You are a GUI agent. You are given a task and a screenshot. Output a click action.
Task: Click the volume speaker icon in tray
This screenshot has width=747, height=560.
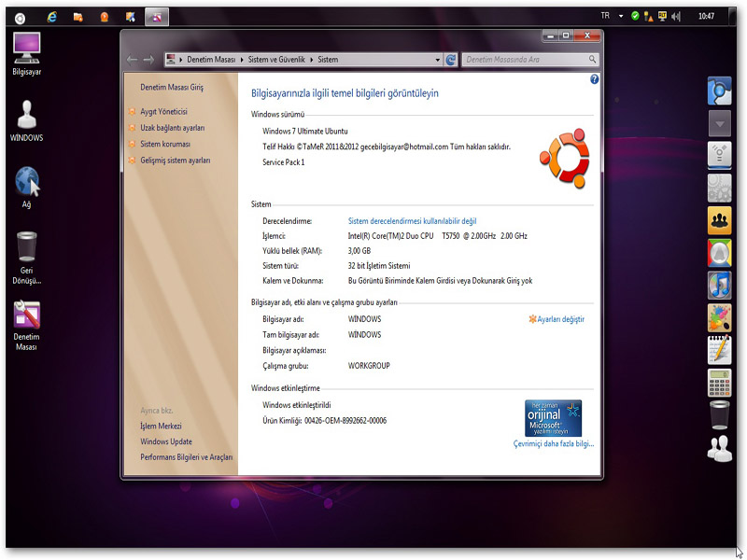pos(676,16)
